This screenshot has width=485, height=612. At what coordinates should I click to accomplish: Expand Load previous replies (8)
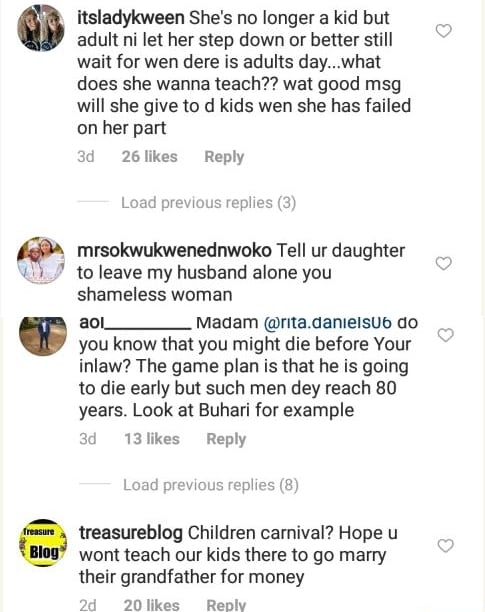point(211,485)
